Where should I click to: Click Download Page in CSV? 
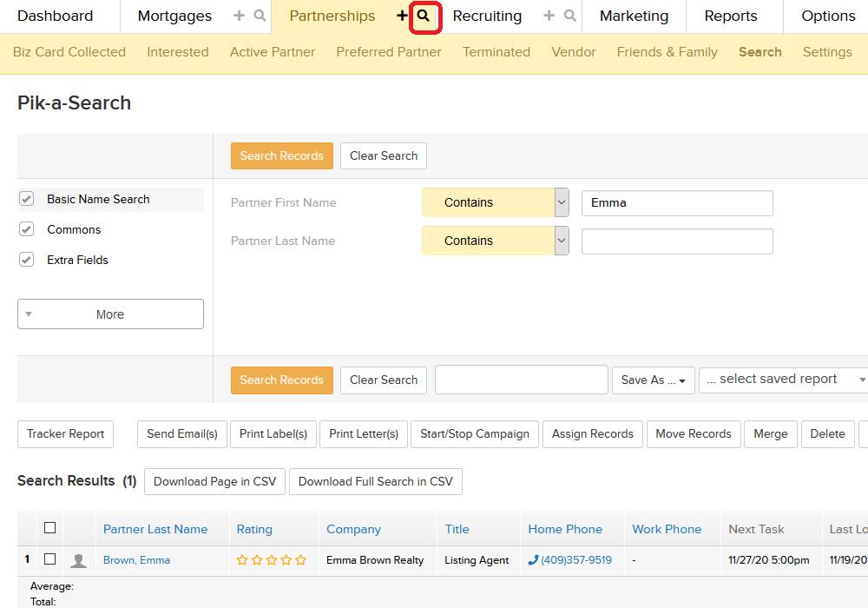point(214,482)
